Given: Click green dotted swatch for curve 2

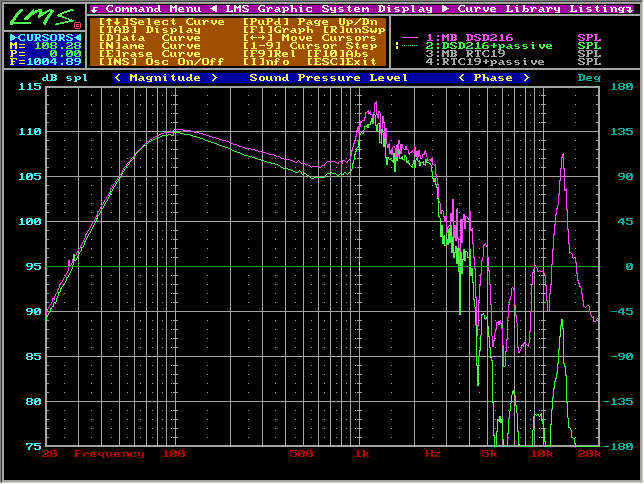Looking at the screenshot, I should [x=409, y=46].
